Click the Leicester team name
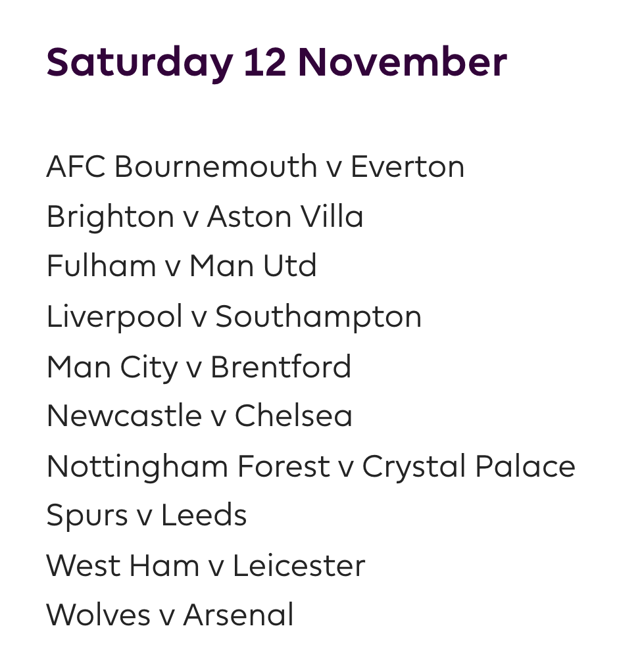 299,566
